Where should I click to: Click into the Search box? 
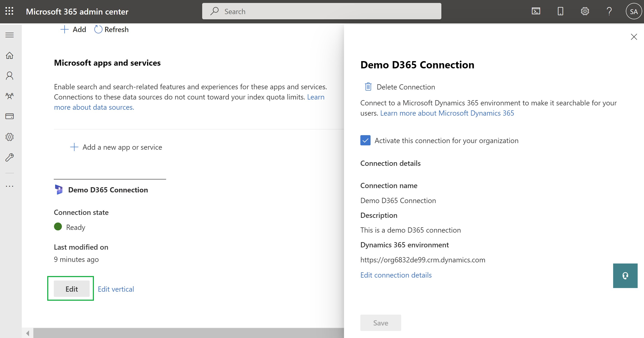[322, 11]
